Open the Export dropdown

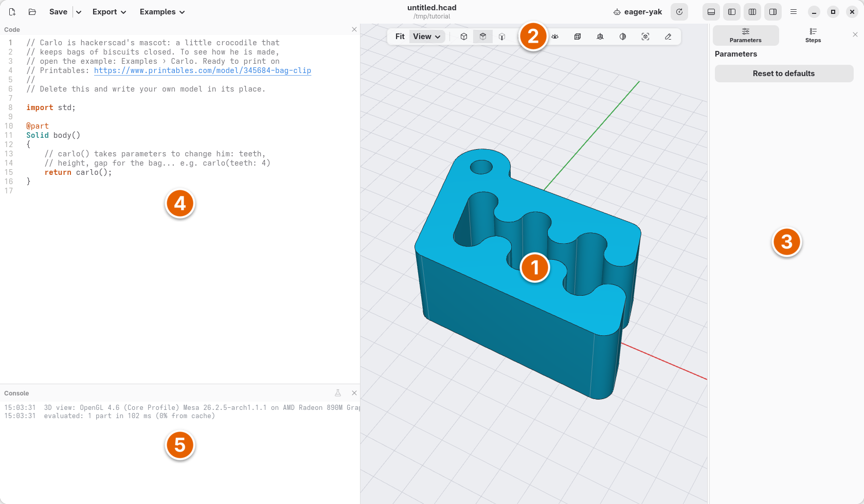(109, 12)
